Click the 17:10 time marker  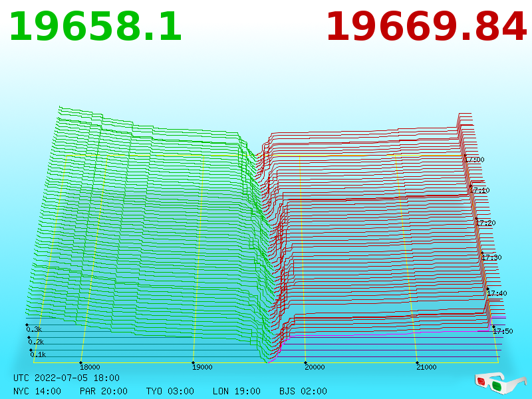pyautogui.click(x=479, y=190)
